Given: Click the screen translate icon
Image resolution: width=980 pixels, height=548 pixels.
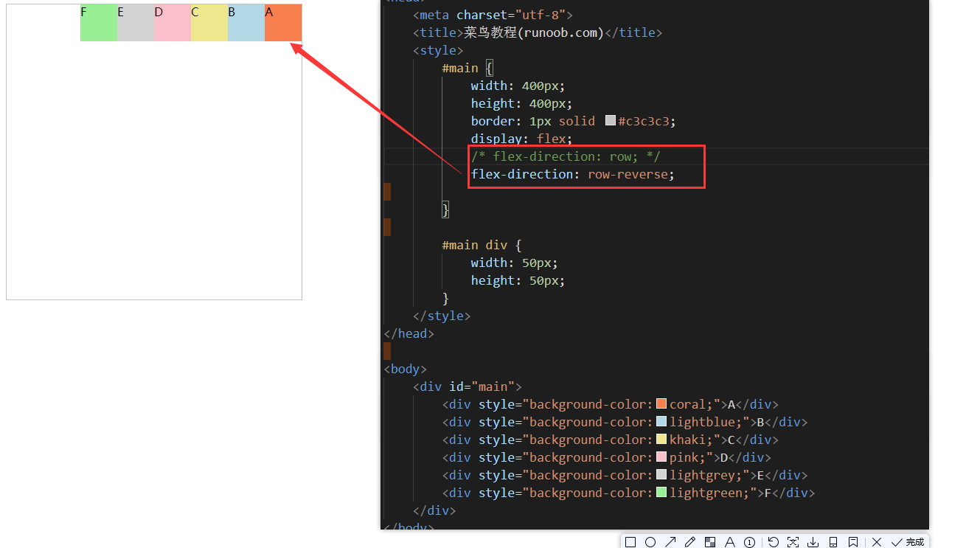Looking at the screenshot, I should 793,542.
